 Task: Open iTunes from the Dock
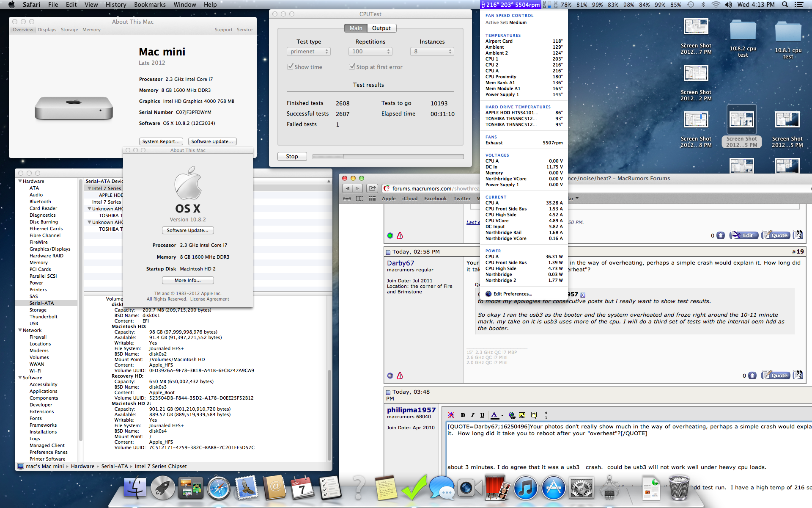tap(526, 488)
